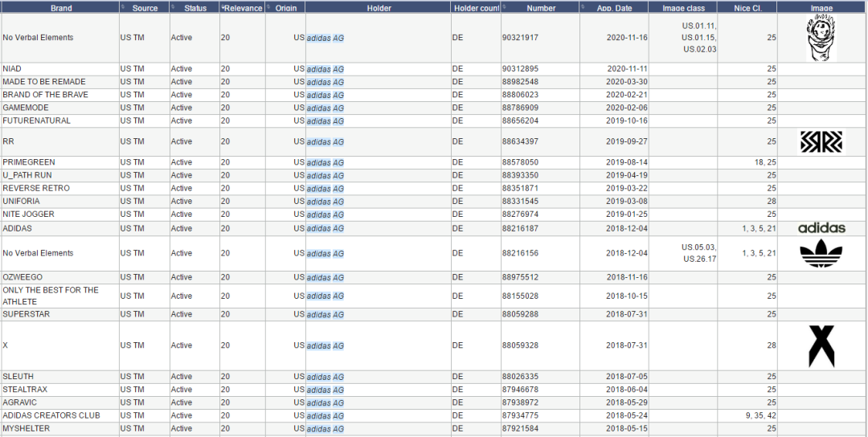Select the NITE JOGGER brand cell

59,214
